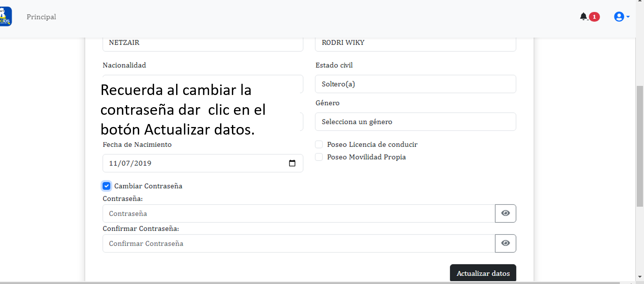
Task: Go to the Principal menu item
Action: point(41,17)
